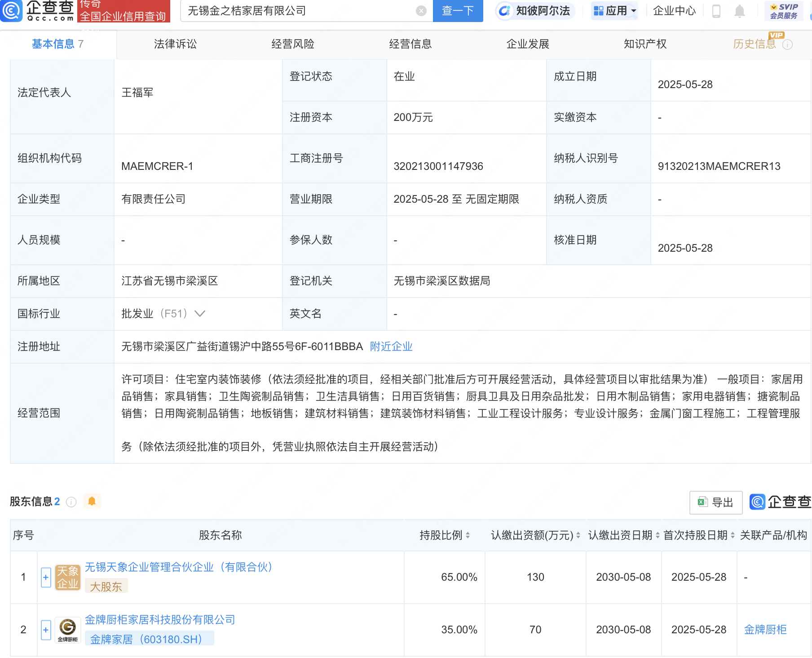Open the 知彼阿尔法 AI assistant
Viewport: 812px width, 658px height.
(x=535, y=11)
